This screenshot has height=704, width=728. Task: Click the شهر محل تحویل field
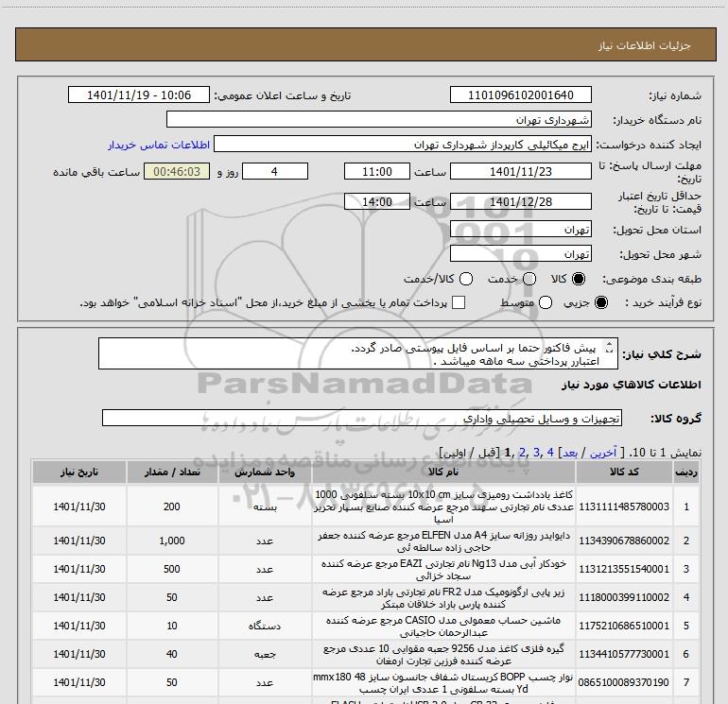click(520, 253)
